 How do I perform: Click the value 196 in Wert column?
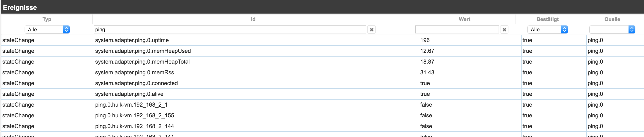[x=425, y=40]
